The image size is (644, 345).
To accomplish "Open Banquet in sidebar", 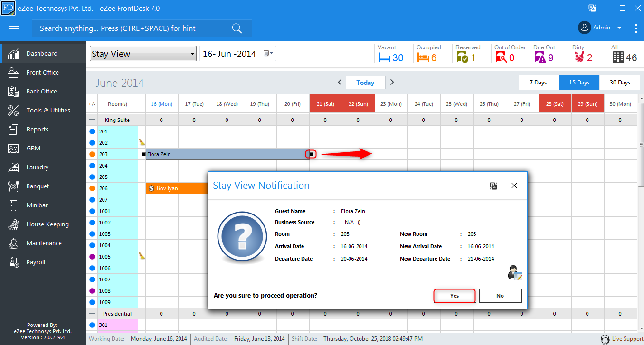I will [x=43, y=186].
